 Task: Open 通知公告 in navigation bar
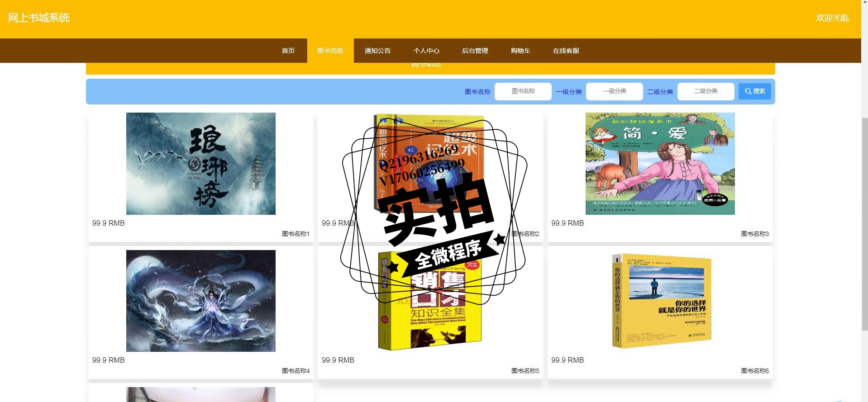(x=378, y=51)
